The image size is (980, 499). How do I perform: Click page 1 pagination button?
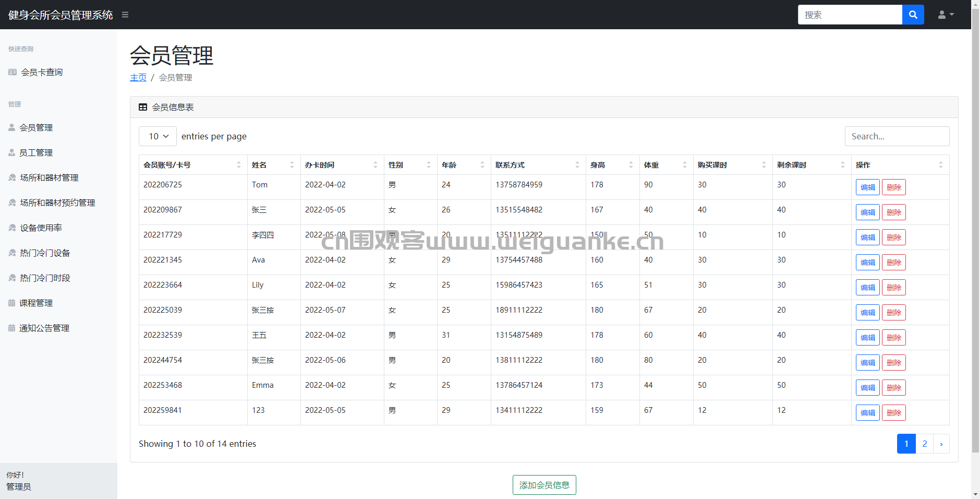(906, 444)
